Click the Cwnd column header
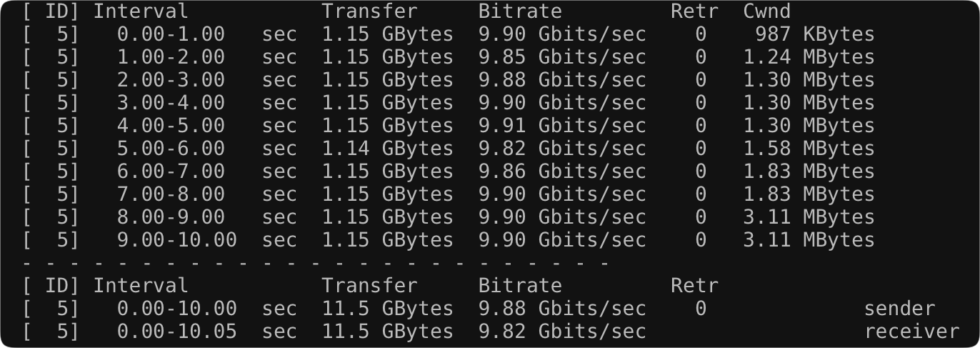Image resolution: width=980 pixels, height=348 pixels. [767, 11]
